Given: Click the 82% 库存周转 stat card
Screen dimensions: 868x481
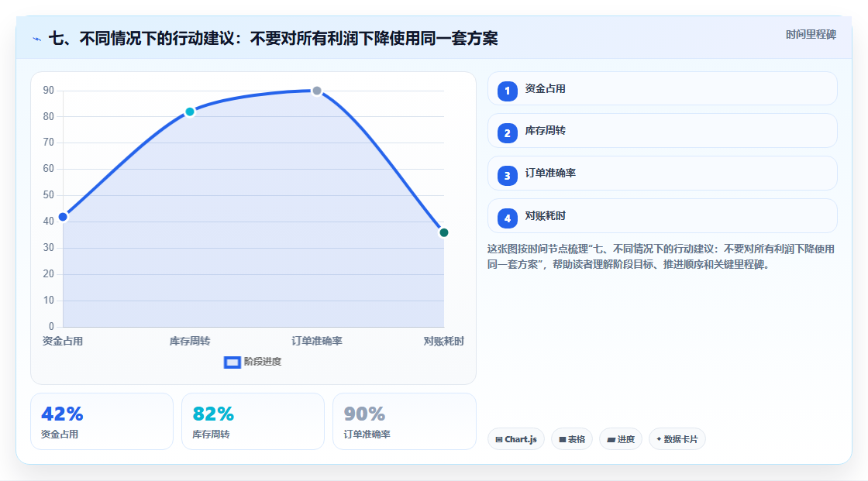Looking at the screenshot, I should [x=253, y=421].
